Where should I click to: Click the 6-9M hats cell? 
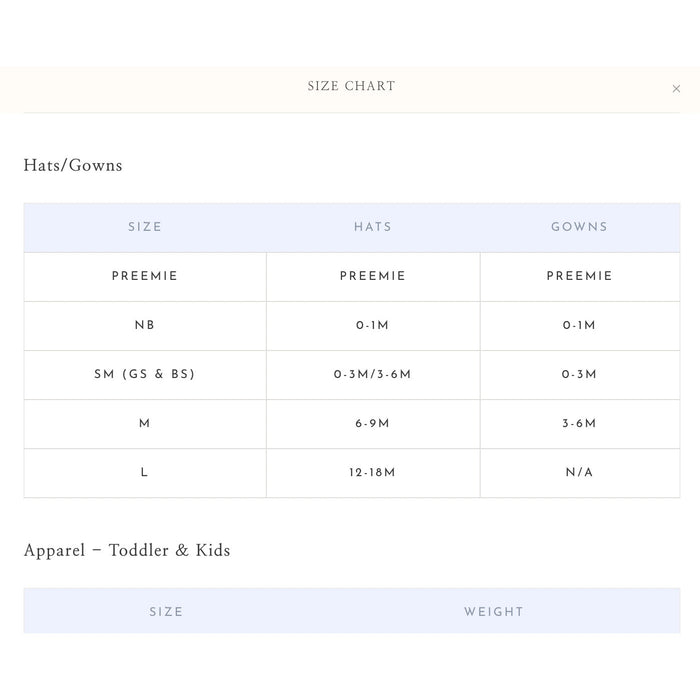click(x=373, y=423)
